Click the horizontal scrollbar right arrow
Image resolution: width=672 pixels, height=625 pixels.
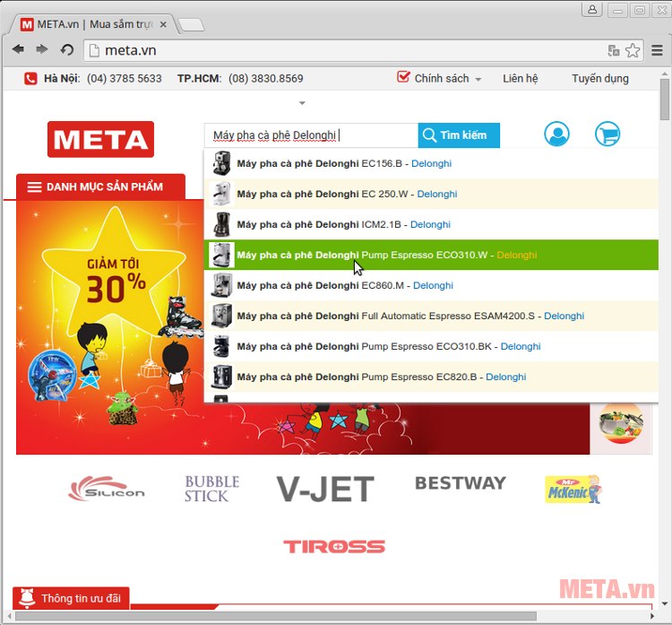pyautogui.click(x=652, y=616)
